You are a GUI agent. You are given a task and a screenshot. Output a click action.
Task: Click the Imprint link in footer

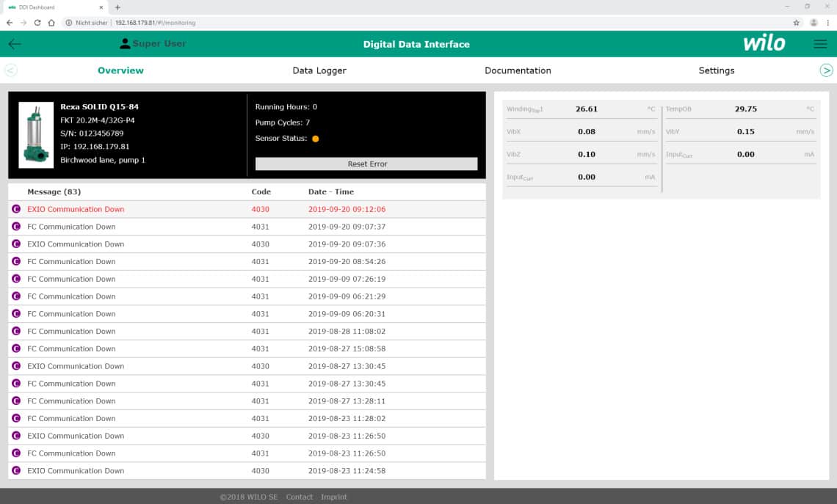(333, 497)
